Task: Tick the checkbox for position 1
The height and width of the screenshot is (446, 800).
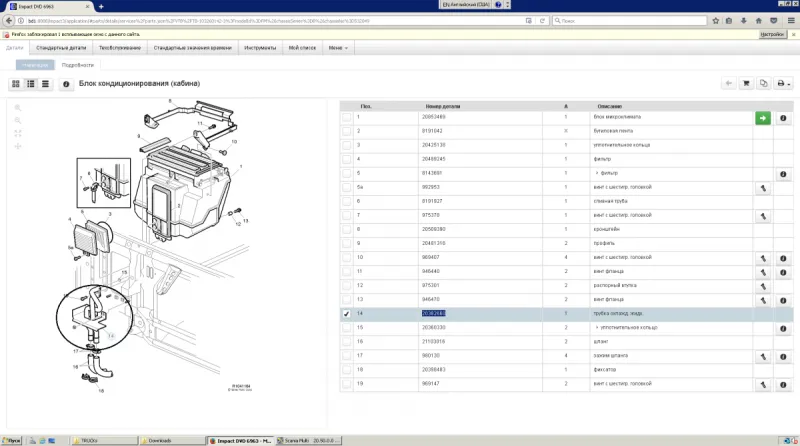Action: click(346, 118)
